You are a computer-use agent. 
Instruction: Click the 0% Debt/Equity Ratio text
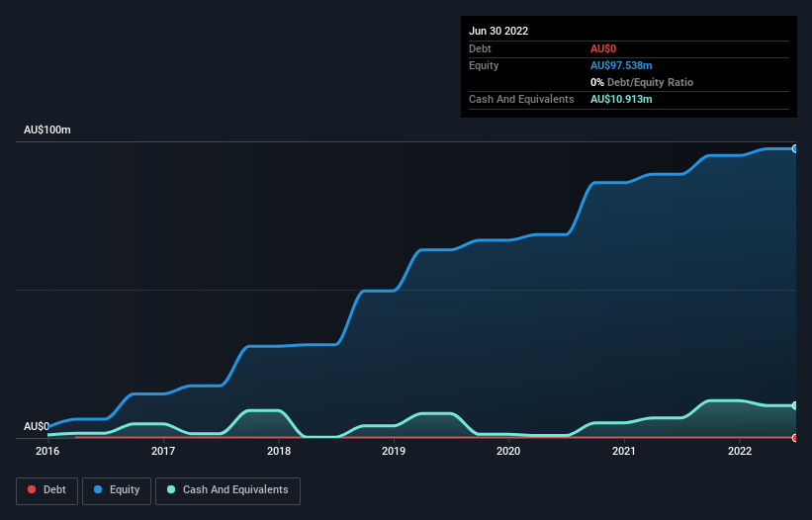pyautogui.click(x=642, y=82)
